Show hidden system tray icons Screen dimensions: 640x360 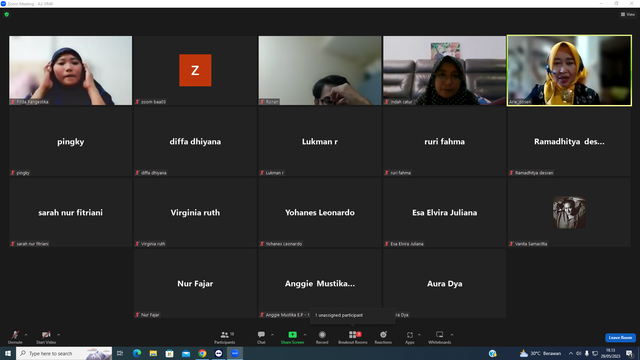point(571,353)
